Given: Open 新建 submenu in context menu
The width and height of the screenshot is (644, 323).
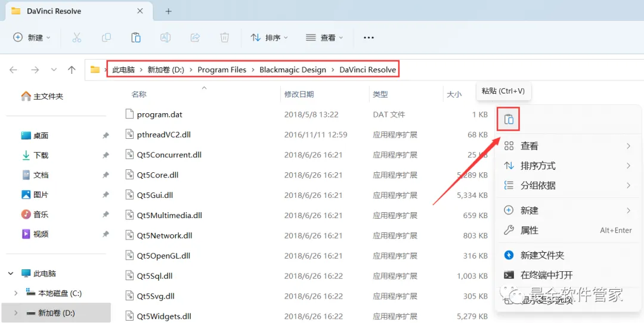Looking at the screenshot, I should tap(568, 210).
